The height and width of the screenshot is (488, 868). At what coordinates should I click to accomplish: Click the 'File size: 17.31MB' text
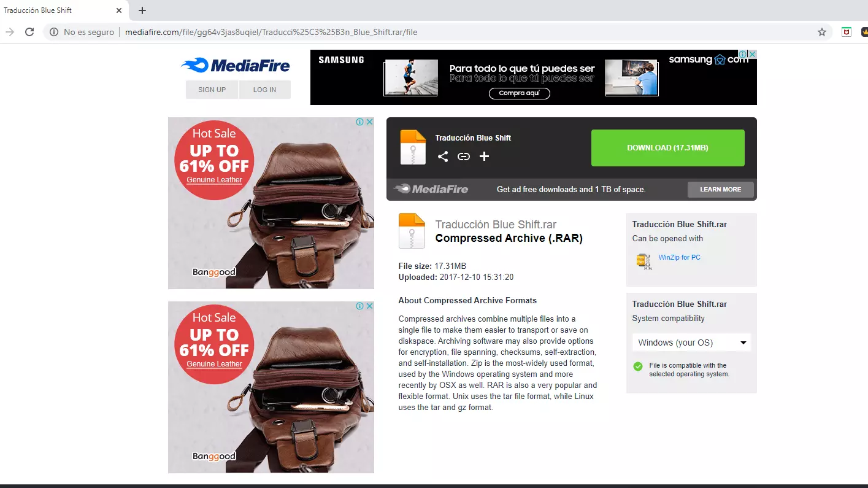(x=432, y=266)
